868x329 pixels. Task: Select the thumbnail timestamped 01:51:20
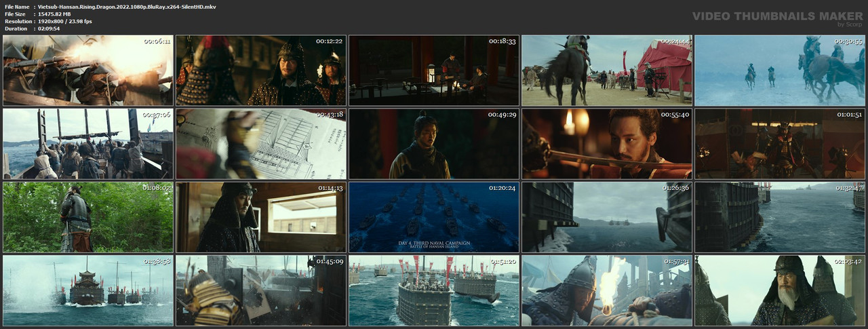coord(434,290)
